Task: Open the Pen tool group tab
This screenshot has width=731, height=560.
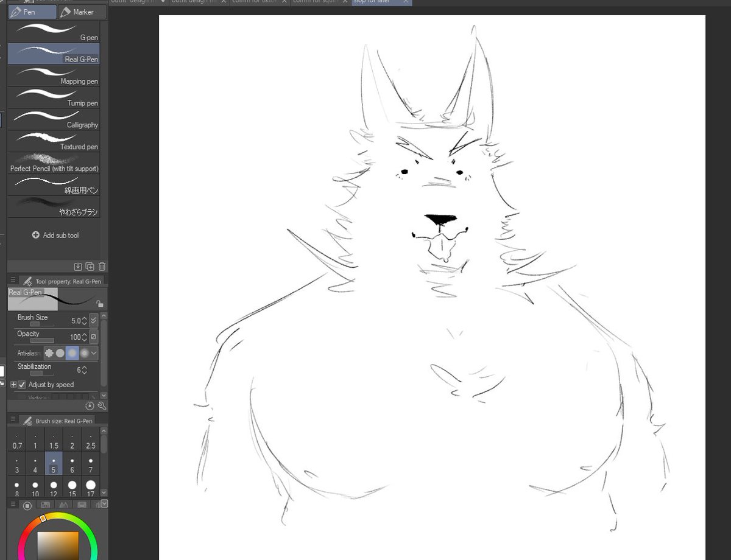Action: click(32, 12)
